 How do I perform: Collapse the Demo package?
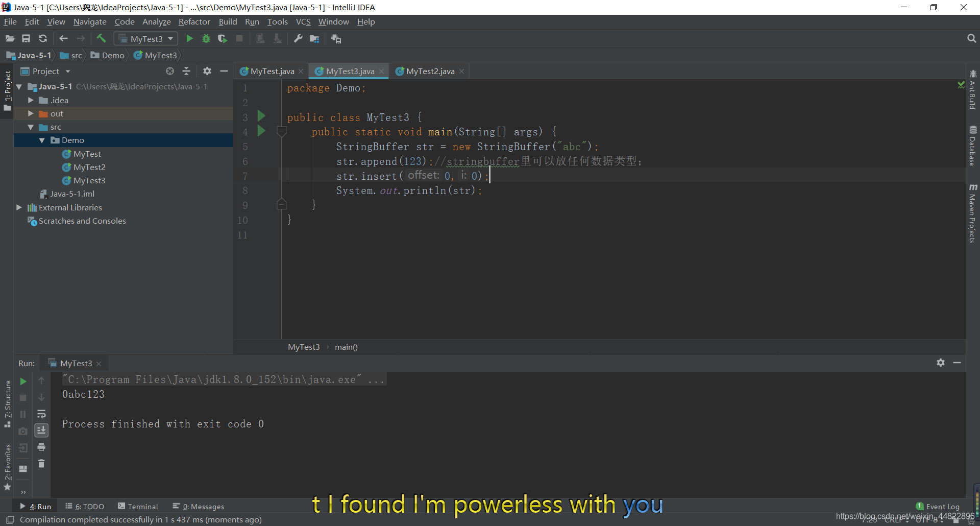pyautogui.click(x=42, y=140)
